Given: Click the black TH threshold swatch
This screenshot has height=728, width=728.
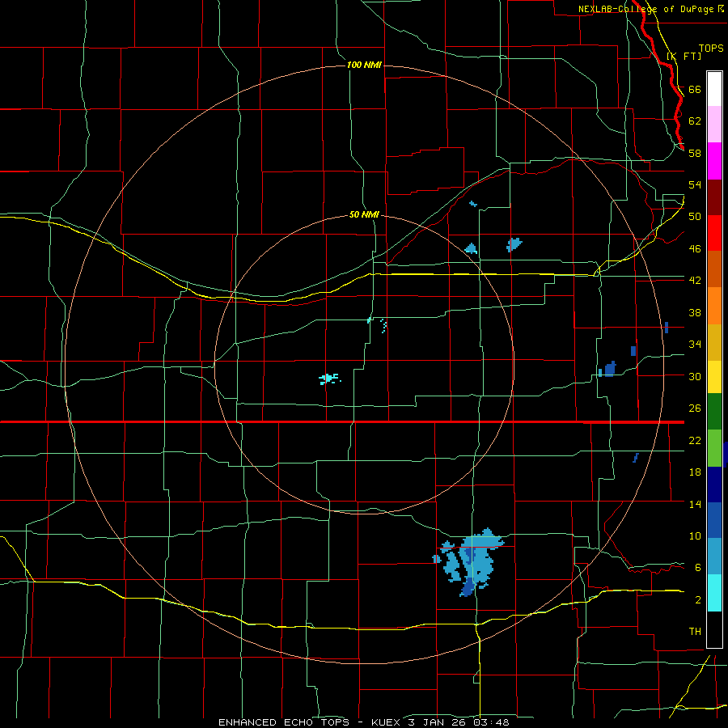Looking at the screenshot, I should point(714,629).
